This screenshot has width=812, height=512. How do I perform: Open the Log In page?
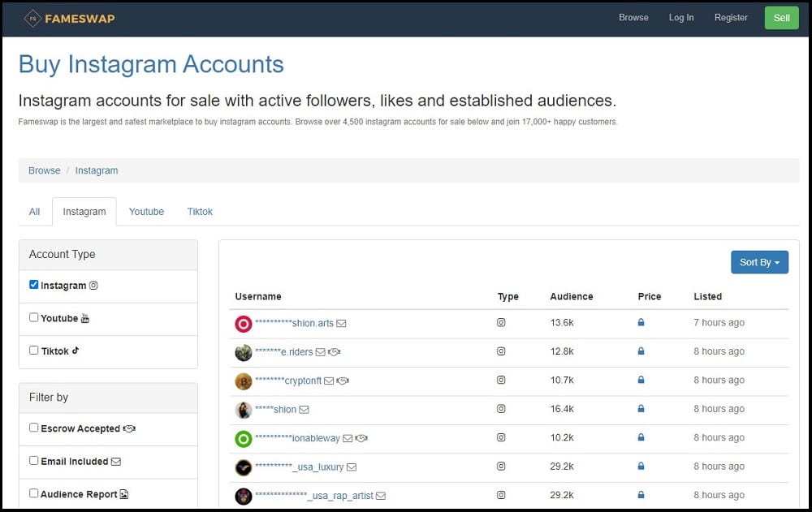point(681,18)
